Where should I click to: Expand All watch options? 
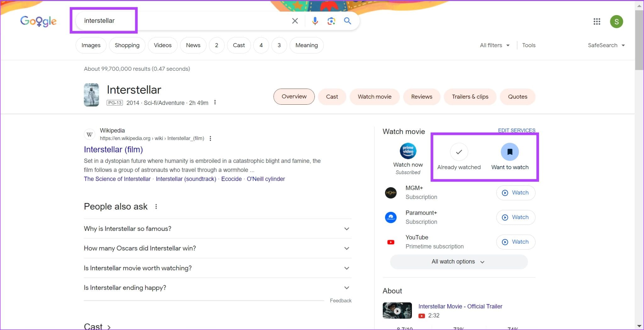click(x=458, y=261)
